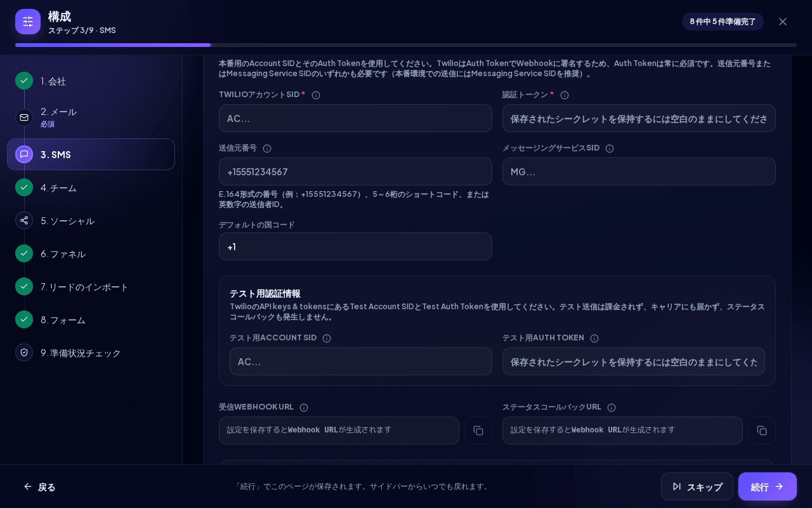Click the 受信WEBHOOK URL read-only field
812x508 pixels.
339,431
